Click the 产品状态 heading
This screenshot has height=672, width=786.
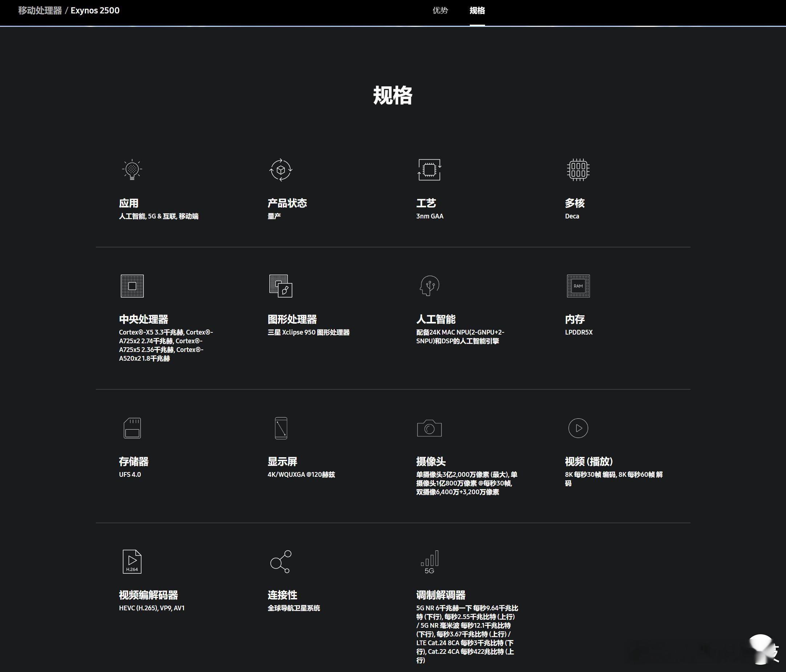(x=287, y=203)
